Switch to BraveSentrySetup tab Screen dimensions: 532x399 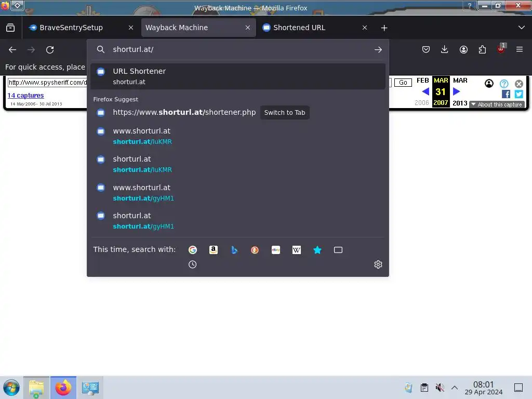[71, 28]
